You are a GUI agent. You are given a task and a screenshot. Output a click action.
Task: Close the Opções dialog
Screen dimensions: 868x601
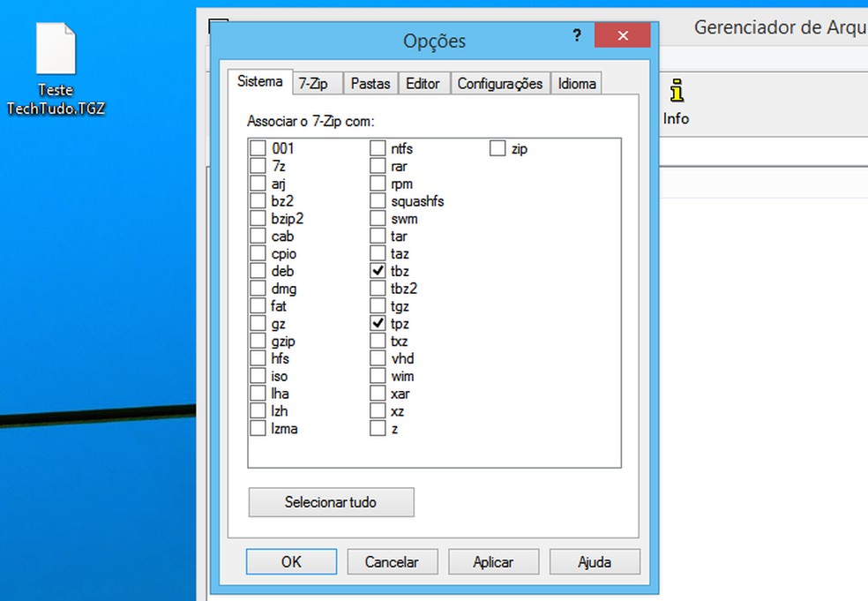[622, 35]
